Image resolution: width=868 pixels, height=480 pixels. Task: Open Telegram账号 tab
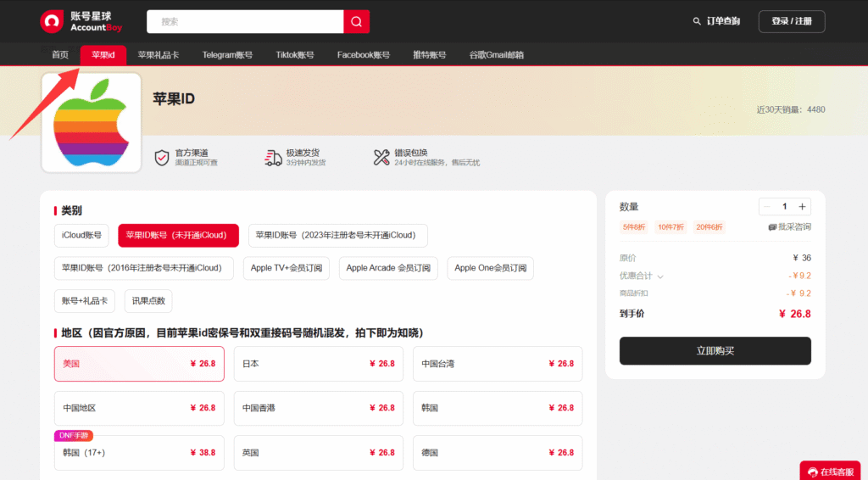pos(227,55)
